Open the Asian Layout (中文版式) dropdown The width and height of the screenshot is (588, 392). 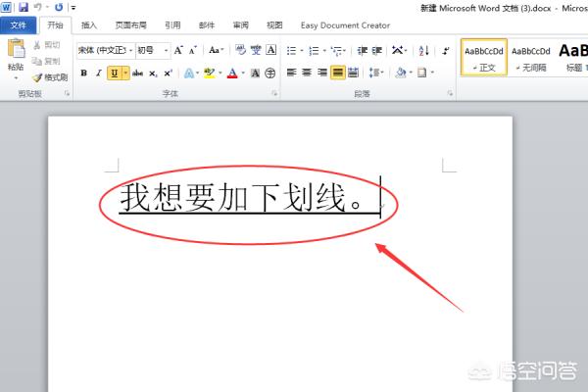pos(399,50)
